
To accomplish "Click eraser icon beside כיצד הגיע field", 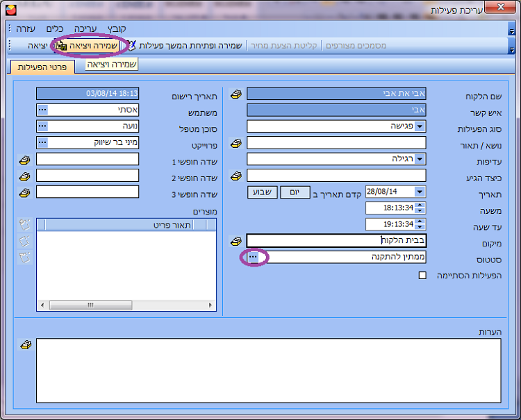I will coord(236,176).
